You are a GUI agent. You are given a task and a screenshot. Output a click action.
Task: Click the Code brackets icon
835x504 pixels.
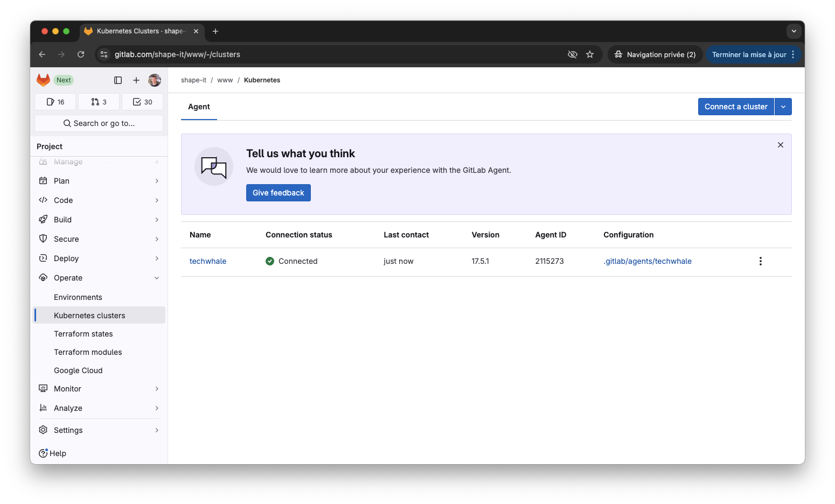[x=43, y=200]
